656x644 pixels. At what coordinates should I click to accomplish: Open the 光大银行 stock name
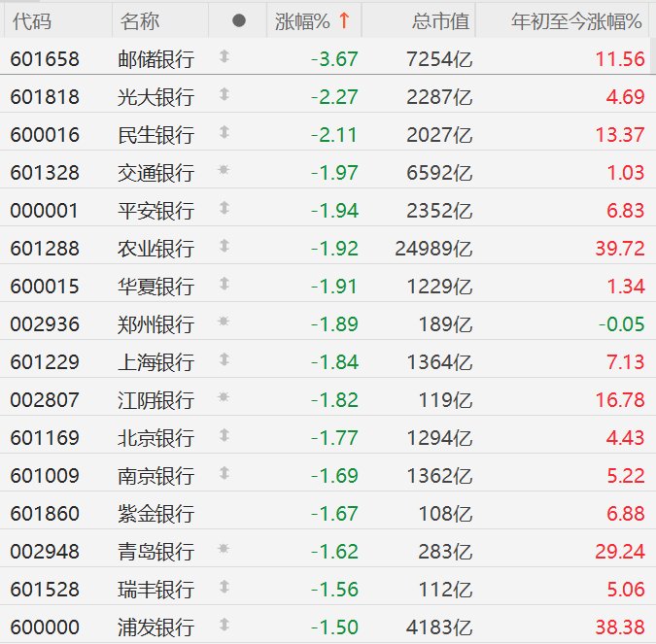click(x=156, y=97)
